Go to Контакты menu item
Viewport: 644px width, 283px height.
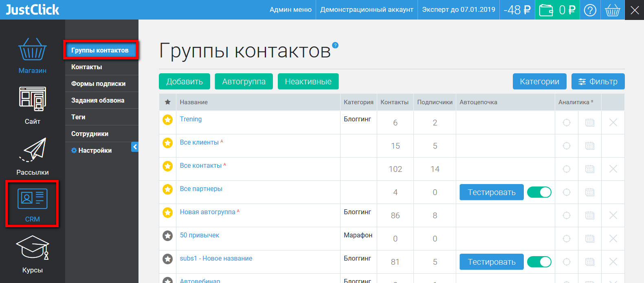click(102, 67)
